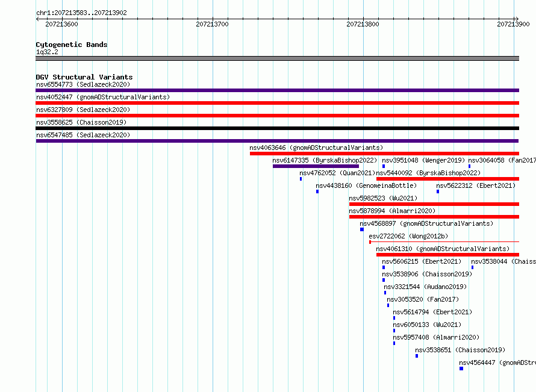The width and height of the screenshot is (536, 392).
Task: Click the 207213700 ruler position label
Action: point(212,24)
